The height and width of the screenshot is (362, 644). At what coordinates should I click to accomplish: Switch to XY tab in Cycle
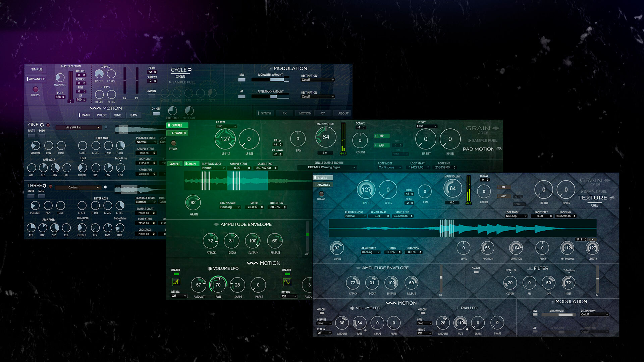(x=323, y=113)
